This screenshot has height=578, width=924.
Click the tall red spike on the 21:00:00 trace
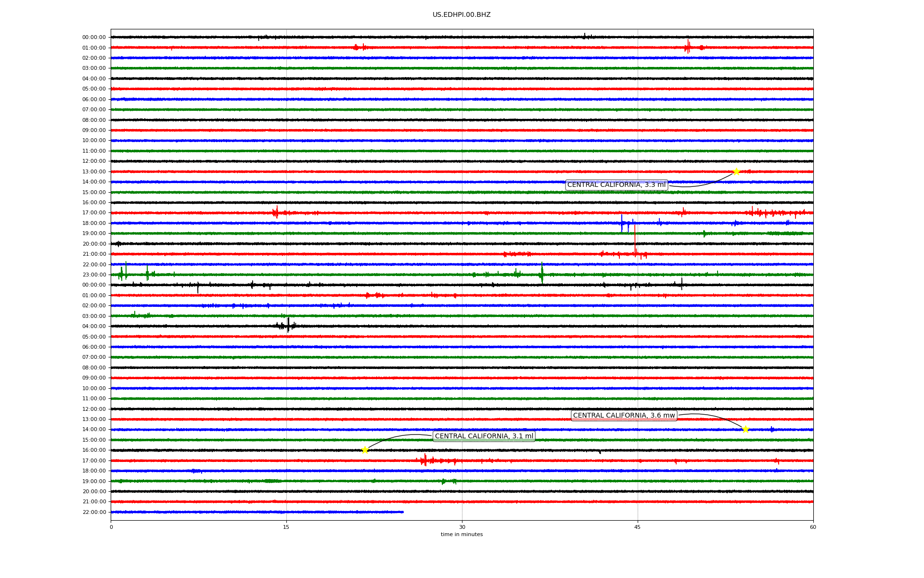click(635, 241)
